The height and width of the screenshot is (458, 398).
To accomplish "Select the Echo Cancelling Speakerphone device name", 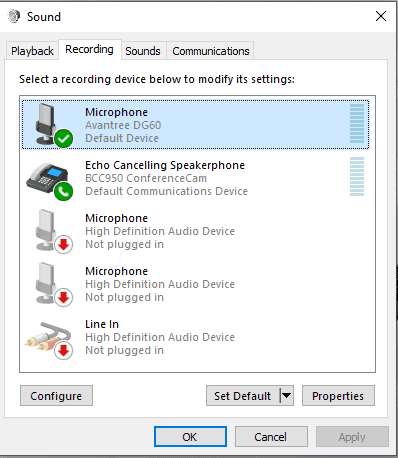I will (x=165, y=165).
